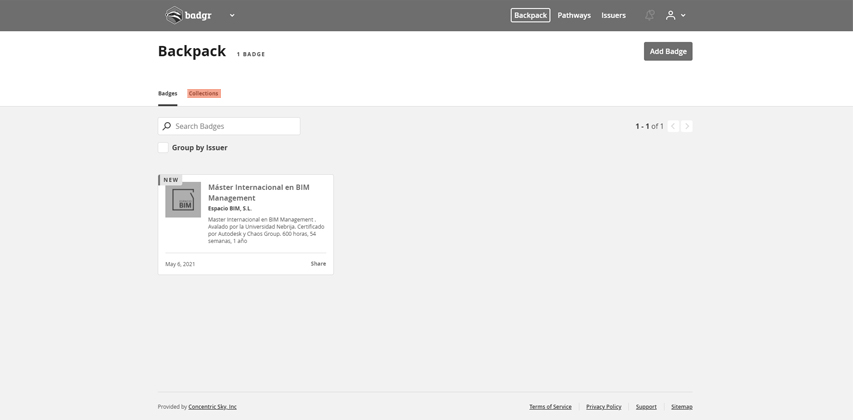Screen dimensions: 853x420
Task: Expand the account menu chevron
Action: [683, 15]
